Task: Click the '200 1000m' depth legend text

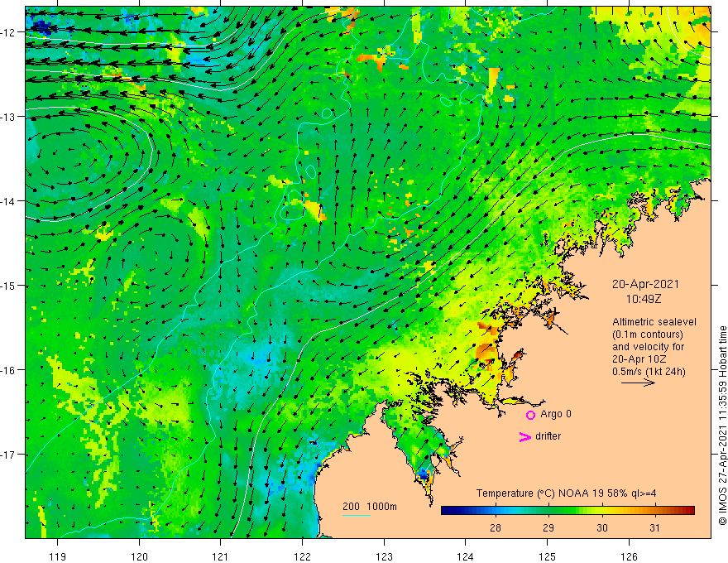Action: coord(370,507)
